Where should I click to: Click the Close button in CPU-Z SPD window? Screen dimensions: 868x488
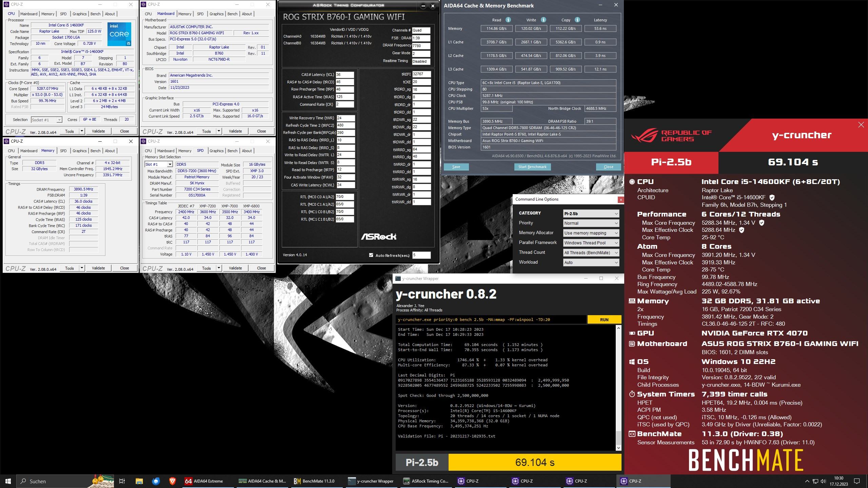coord(261,268)
